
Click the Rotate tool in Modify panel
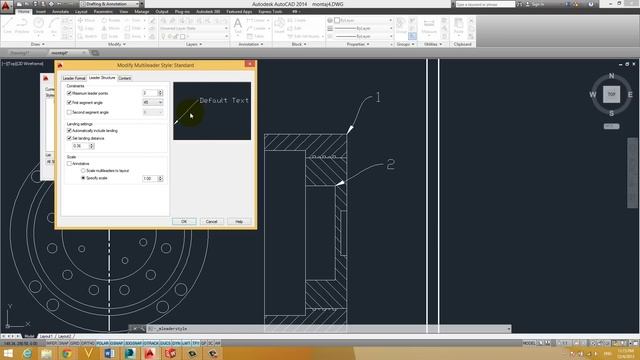point(111,20)
